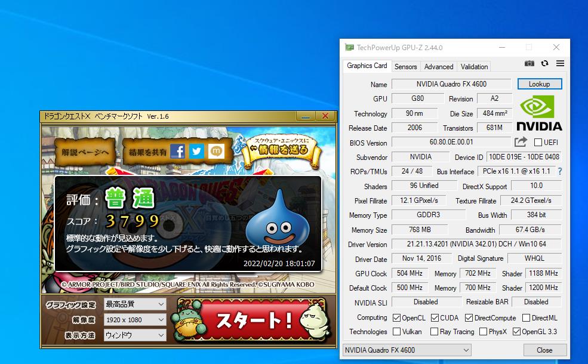588x364 pixels.
Task: Click the 結果を共有 label button
Action: point(147,152)
